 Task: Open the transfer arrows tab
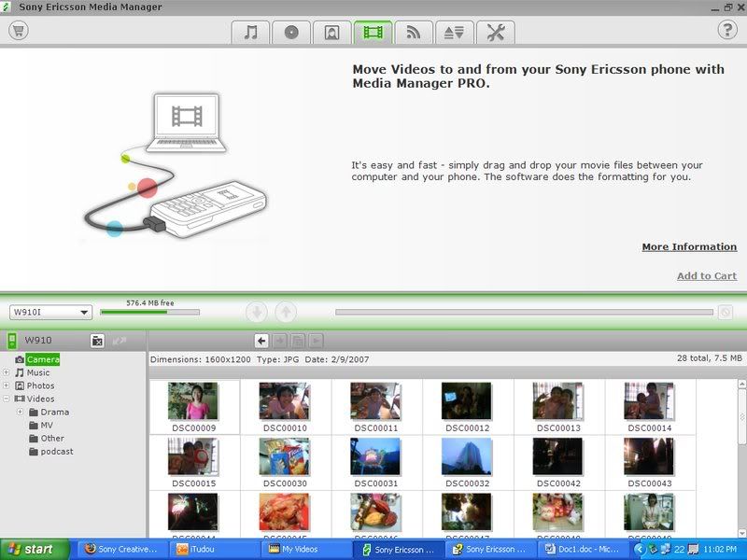pyautogui.click(x=454, y=32)
